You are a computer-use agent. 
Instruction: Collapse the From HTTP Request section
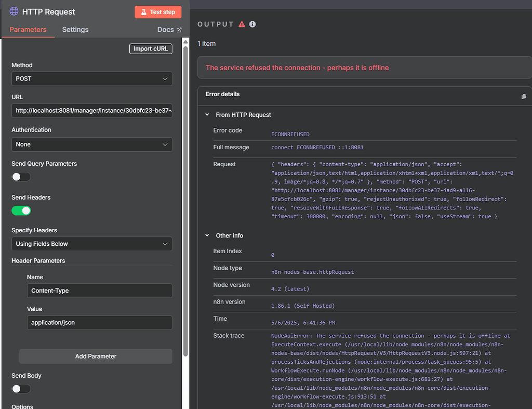[x=207, y=115]
